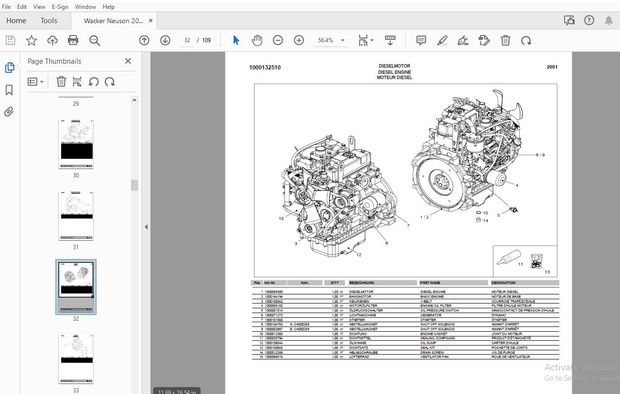Rotate the selected page counterclockwise
The image size is (620, 394).
tap(93, 81)
